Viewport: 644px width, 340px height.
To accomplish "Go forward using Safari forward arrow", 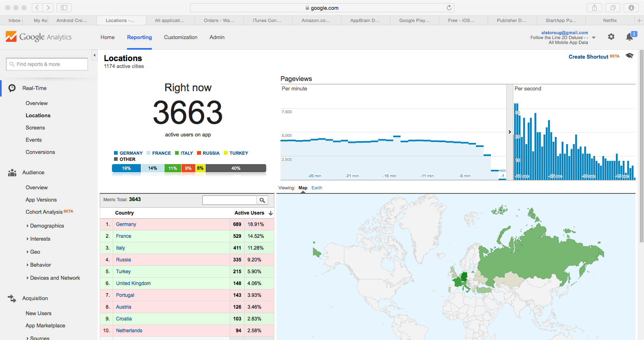I will [x=48, y=8].
